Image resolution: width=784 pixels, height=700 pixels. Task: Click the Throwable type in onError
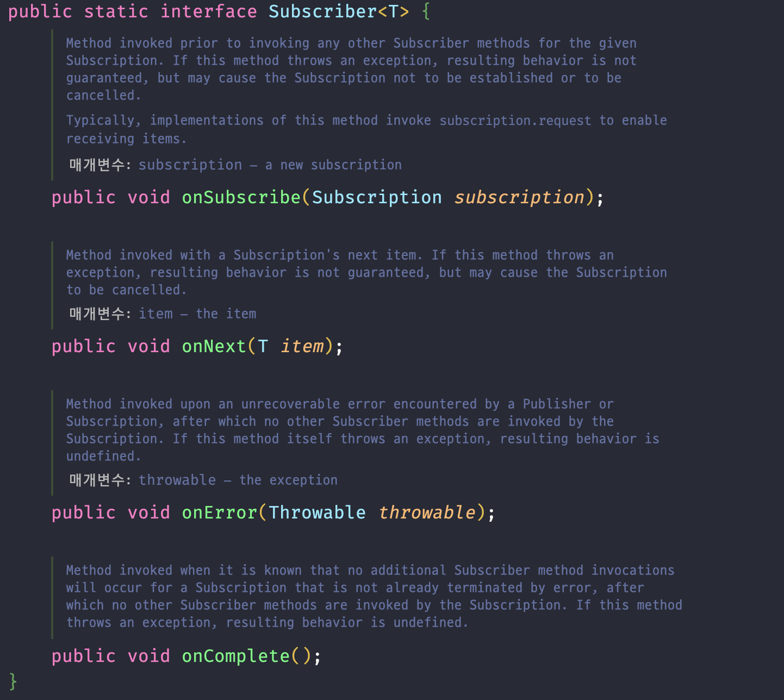coord(317,512)
